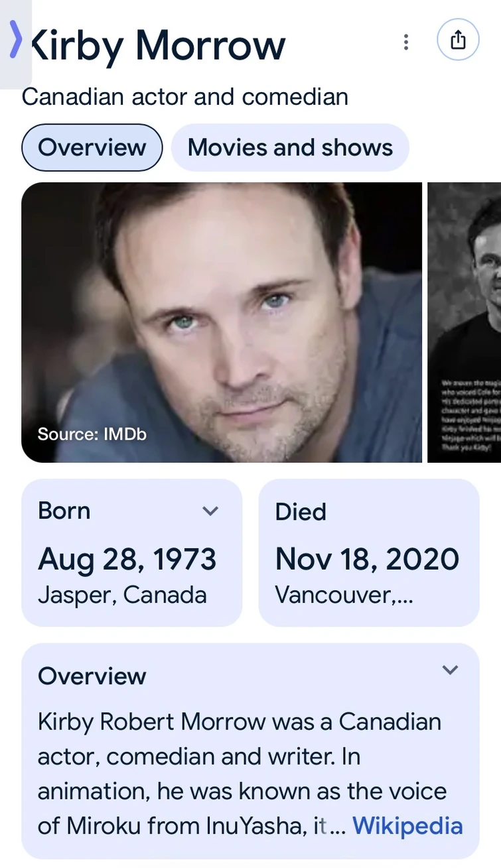Open the three-dot more options menu
501x868 pixels.
405,42
